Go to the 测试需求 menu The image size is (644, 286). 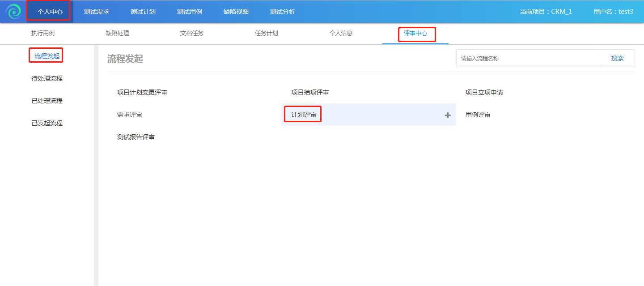coord(97,12)
